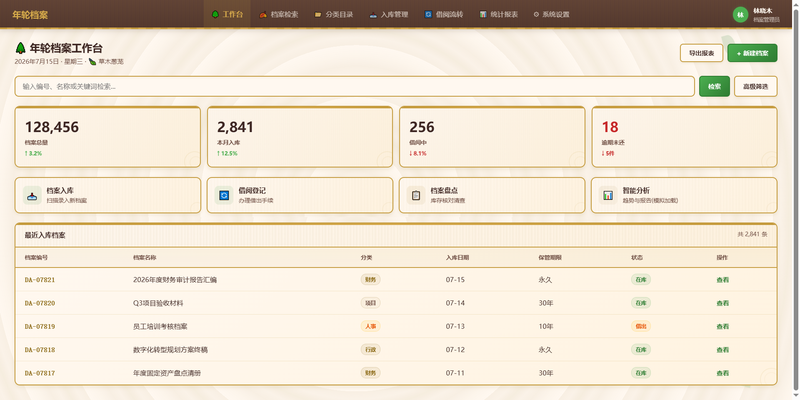Click the 档案入库 quick action card
This screenshot has width=800, height=400.
click(x=108, y=195)
